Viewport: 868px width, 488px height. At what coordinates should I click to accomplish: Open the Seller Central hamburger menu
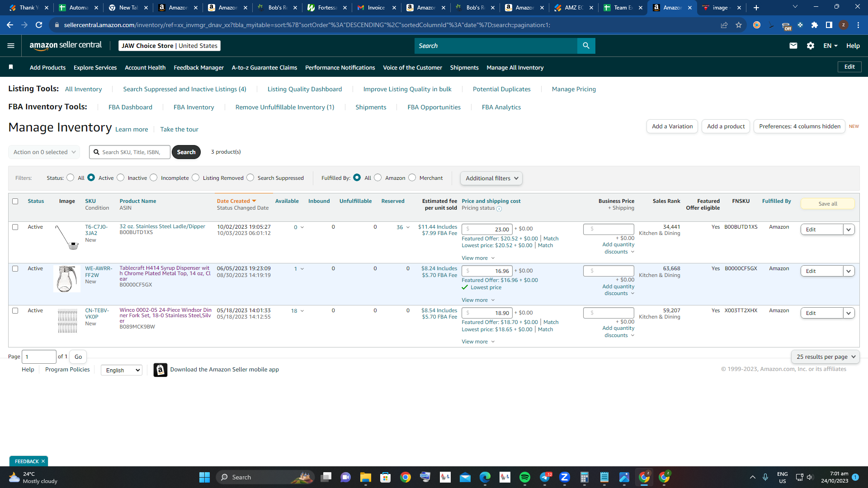point(11,46)
